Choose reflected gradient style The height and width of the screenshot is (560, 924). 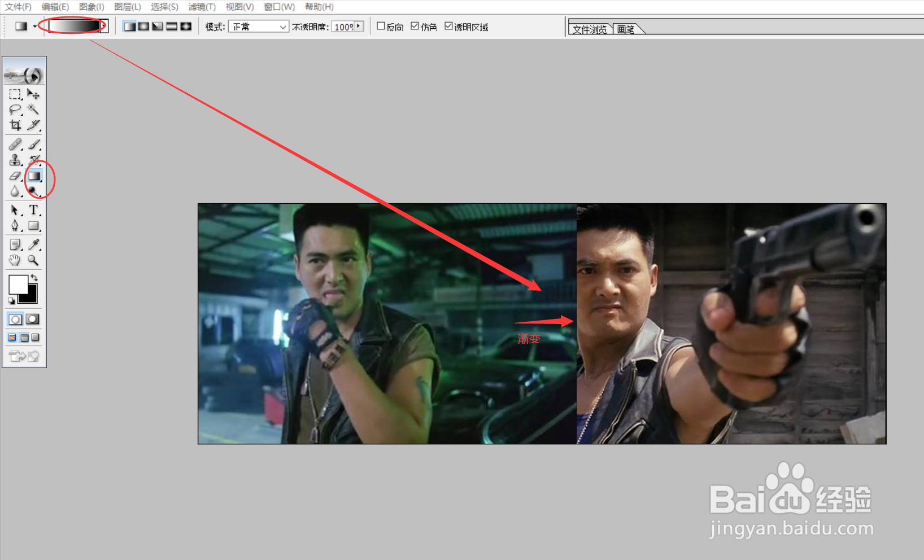pos(172,27)
